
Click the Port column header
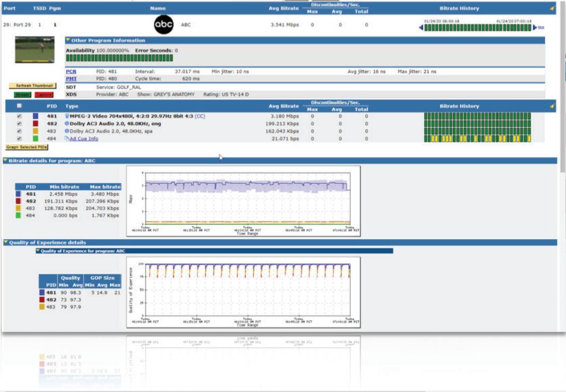[x=10, y=8]
